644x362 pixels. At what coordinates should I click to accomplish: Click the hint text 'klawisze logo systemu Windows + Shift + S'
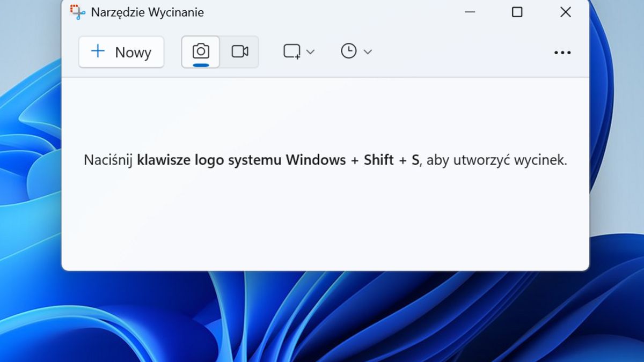278,160
